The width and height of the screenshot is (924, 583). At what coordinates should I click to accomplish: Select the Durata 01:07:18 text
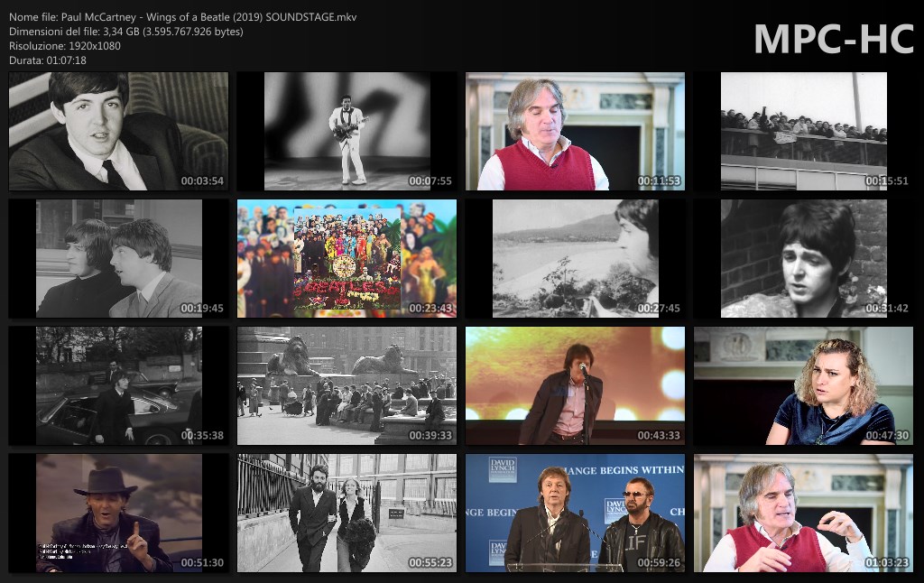[x=48, y=60]
